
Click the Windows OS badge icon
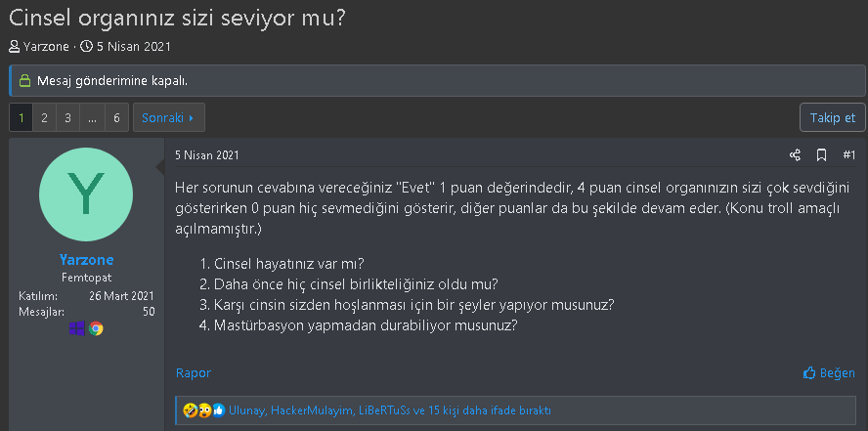pos(76,328)
